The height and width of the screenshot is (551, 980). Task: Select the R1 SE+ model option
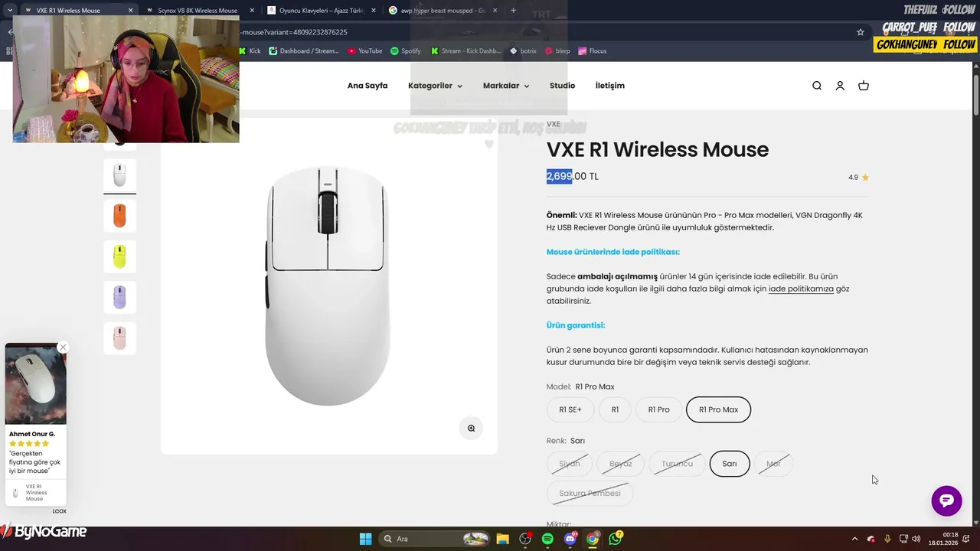[x=570, y=409]
